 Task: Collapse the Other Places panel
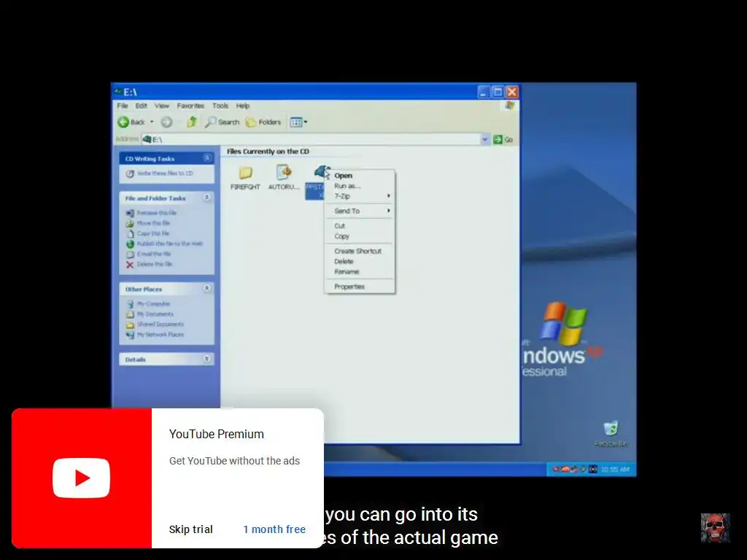[206, 289]
